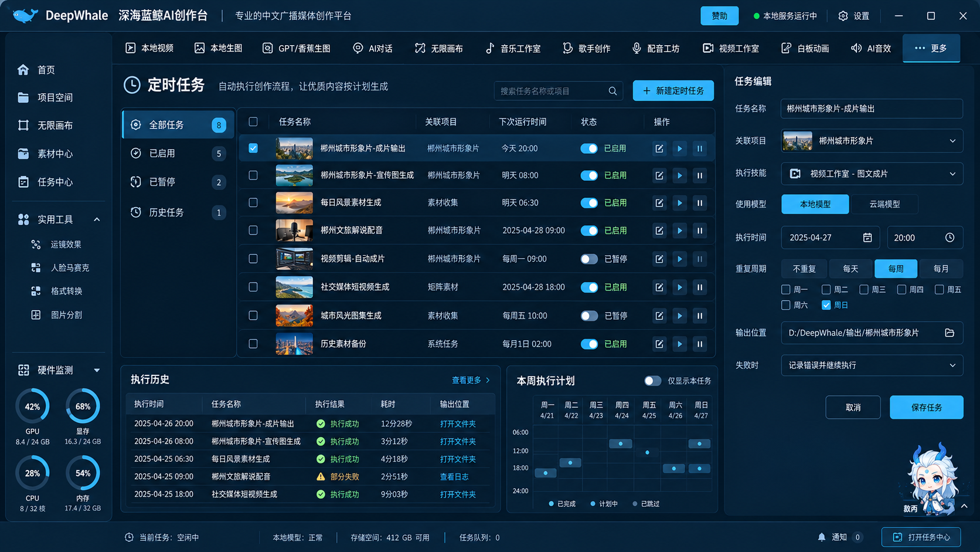Open the clock time picker icon
This screenshot has width=980, height=552.
tap(950, 238)
